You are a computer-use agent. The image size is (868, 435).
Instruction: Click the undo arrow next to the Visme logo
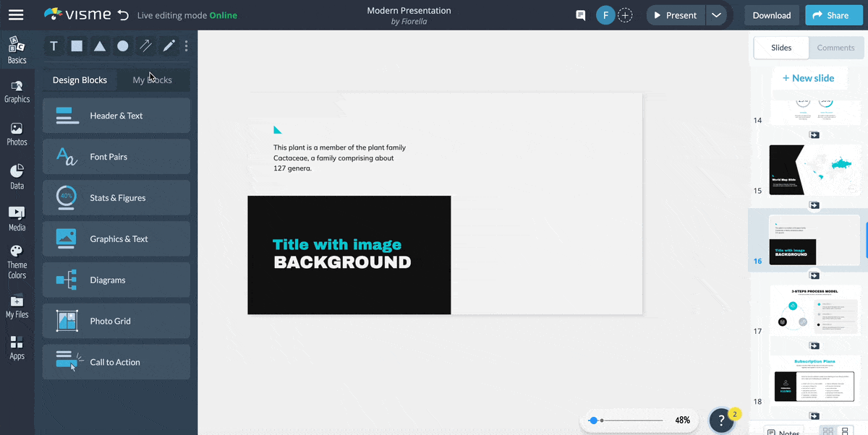pyautogui.click(x=123, y=15)
